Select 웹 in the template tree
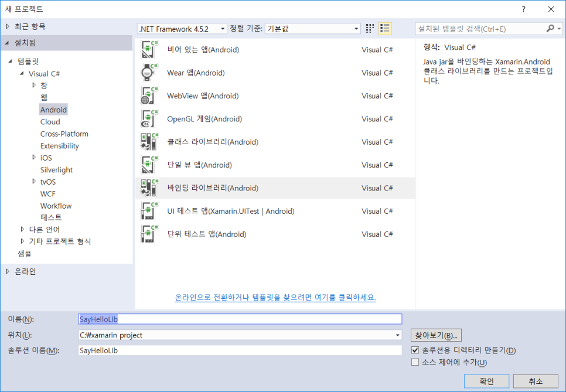 coord(44,97)
